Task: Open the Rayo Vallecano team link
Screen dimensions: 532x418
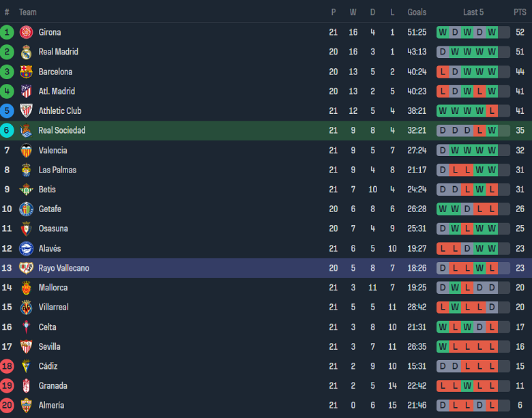Action: (x=63, y=268)
